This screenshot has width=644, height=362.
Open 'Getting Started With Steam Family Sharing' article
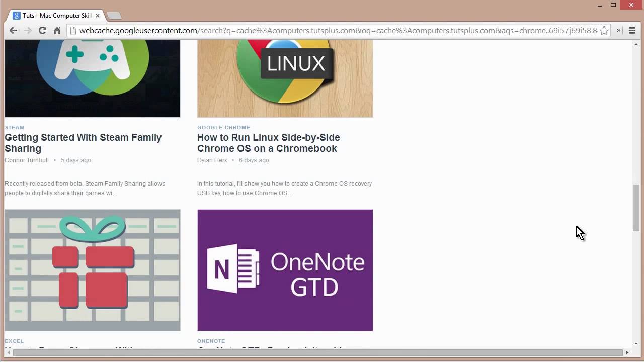(83, 143)
